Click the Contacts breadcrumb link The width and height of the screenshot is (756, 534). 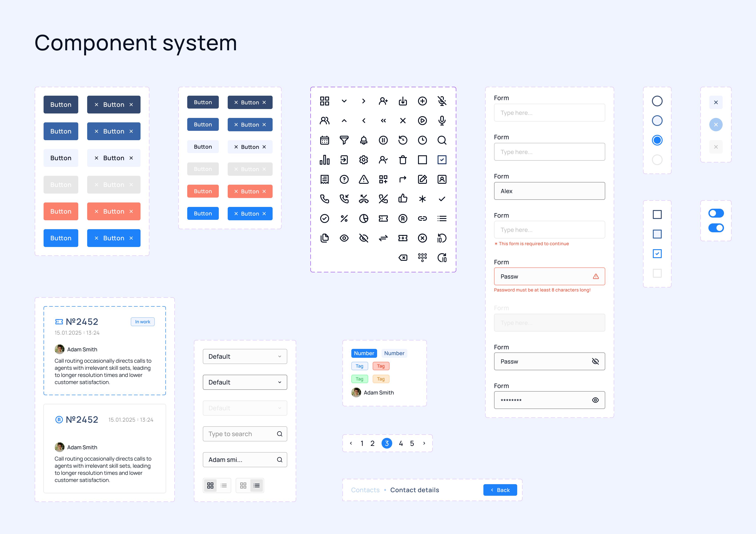coord(365,490)
